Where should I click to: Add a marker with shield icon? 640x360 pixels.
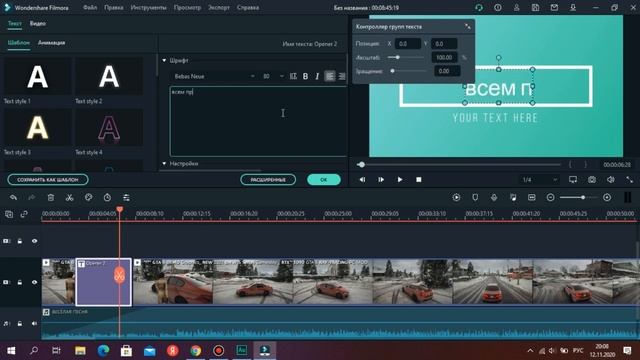475,198
